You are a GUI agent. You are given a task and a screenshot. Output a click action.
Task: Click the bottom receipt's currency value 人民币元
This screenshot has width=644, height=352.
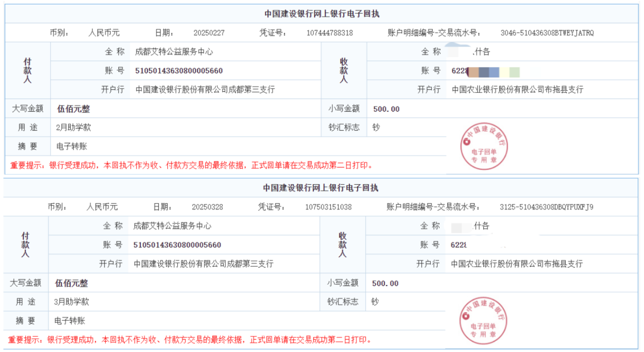point(102,207)
